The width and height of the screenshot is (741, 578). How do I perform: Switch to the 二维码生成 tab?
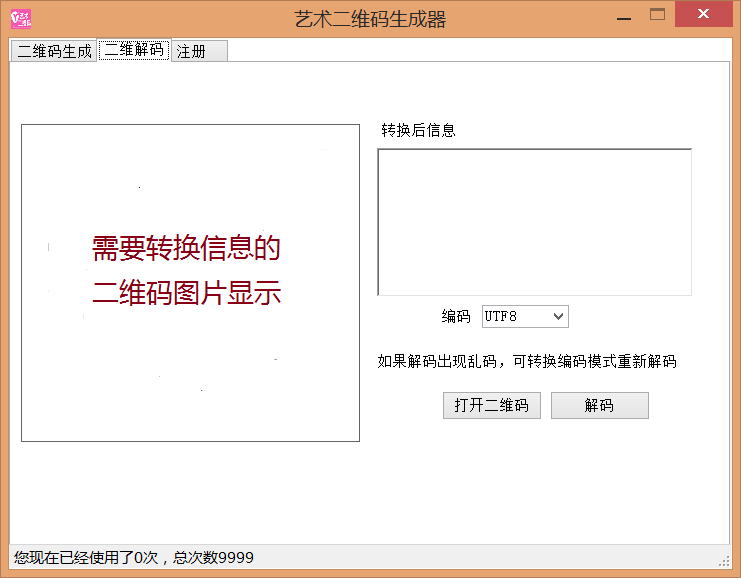pos(54,51)
